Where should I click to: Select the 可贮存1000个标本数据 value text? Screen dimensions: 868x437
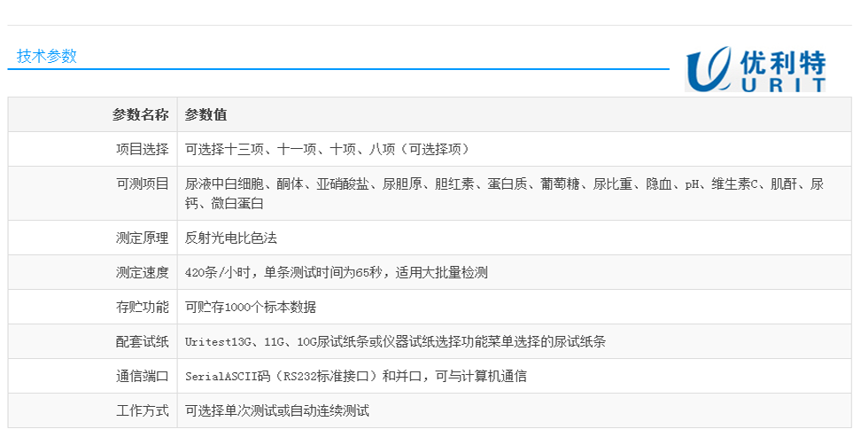251,307
